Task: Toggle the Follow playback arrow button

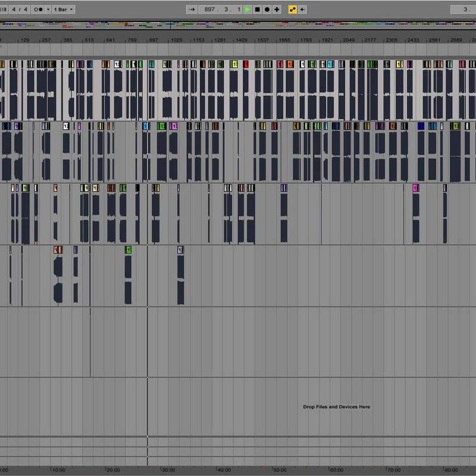Action: tap(192, 10)
